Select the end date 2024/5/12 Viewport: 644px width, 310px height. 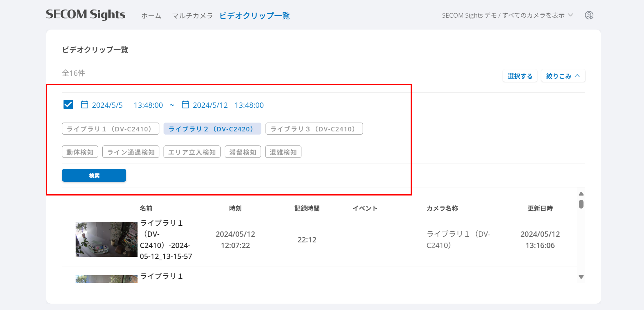pyautogui.click(x=210, y=105)
